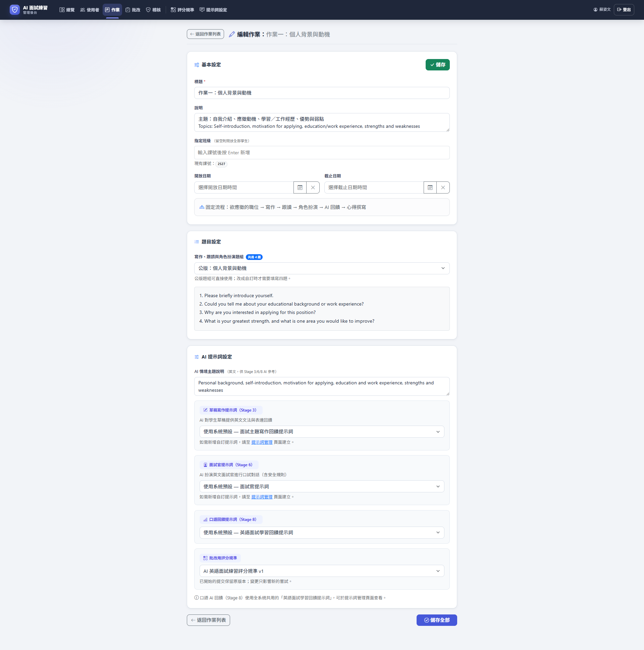Switch to the 批改 grading tab
Screen dimensions: 644x650
133,10
